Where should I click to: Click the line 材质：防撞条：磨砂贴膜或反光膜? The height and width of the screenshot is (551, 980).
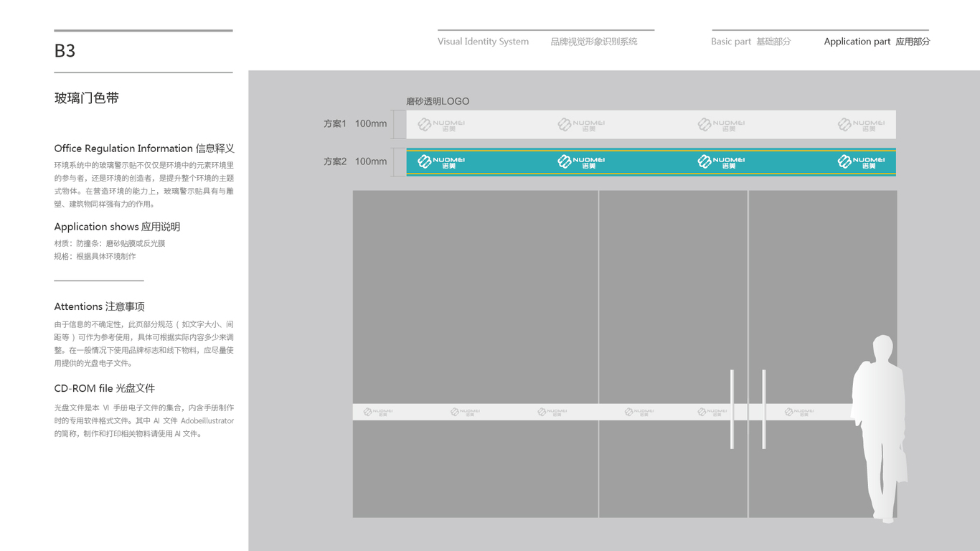pyautogui.click(x=110, y=243)
